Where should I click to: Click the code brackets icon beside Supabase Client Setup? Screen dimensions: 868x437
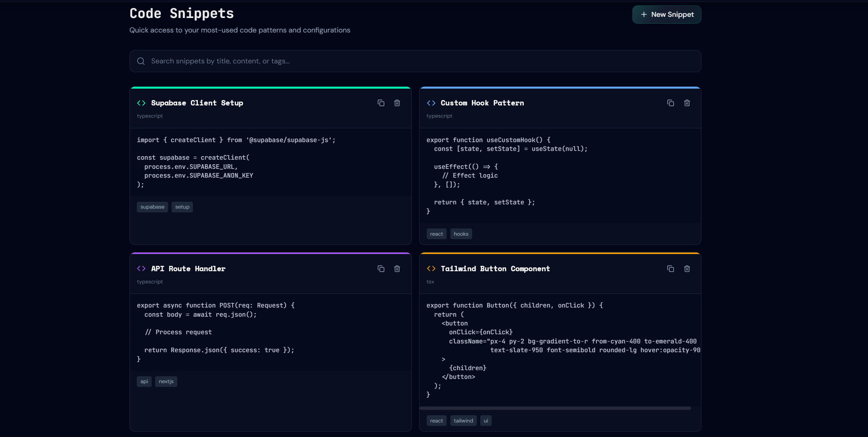pyautogui.click(x=141, y=103)
